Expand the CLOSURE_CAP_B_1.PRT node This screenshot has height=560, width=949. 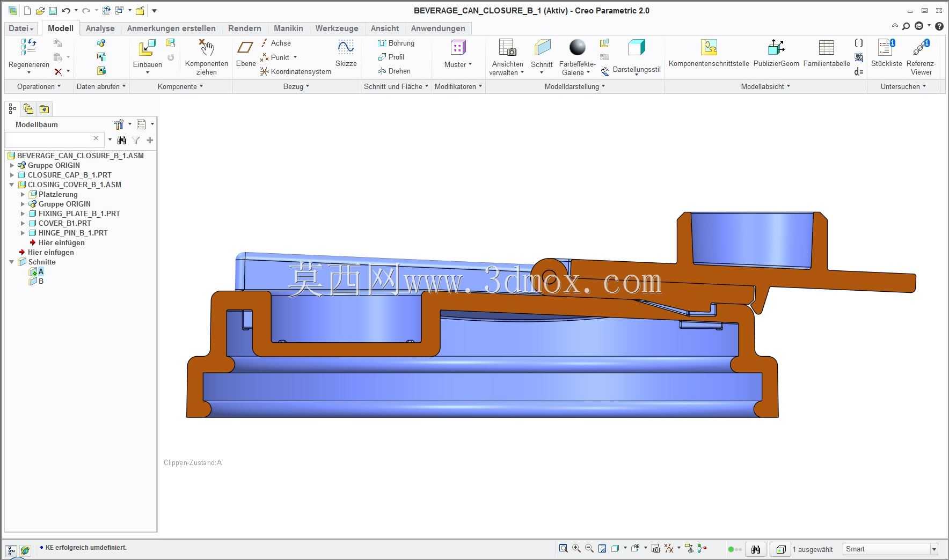pyautogui.click(x=12, y=175)
